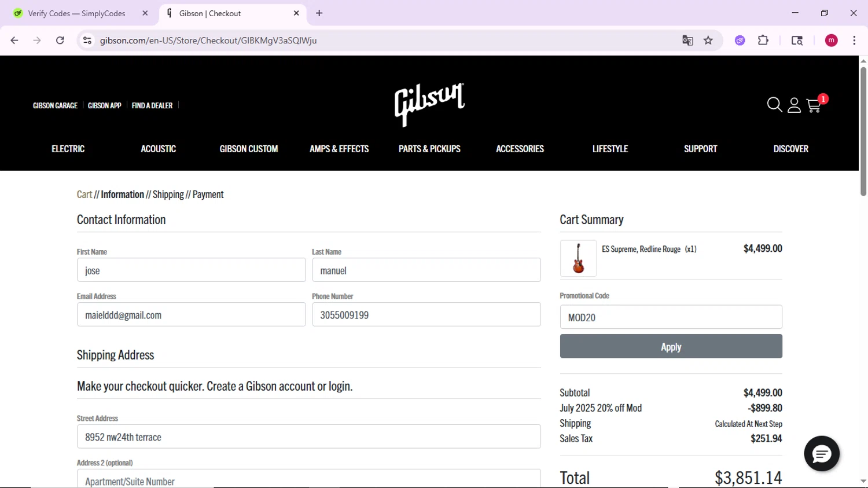
Task: Switch to the Verify Codes — SimplyCodes tab
Action: [x=76, y=13]
